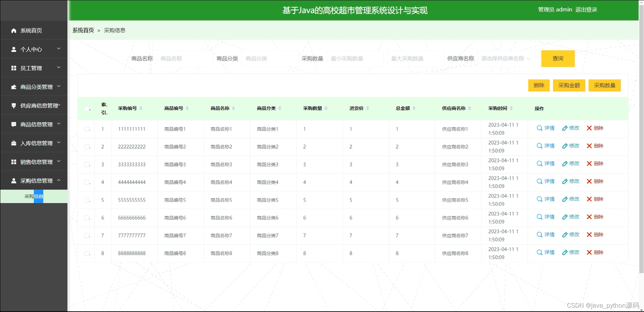Screen dimensions: 644x312
Task: Click the pencil 修改 icon for row 1111111111
Action: tap(565, 128)
